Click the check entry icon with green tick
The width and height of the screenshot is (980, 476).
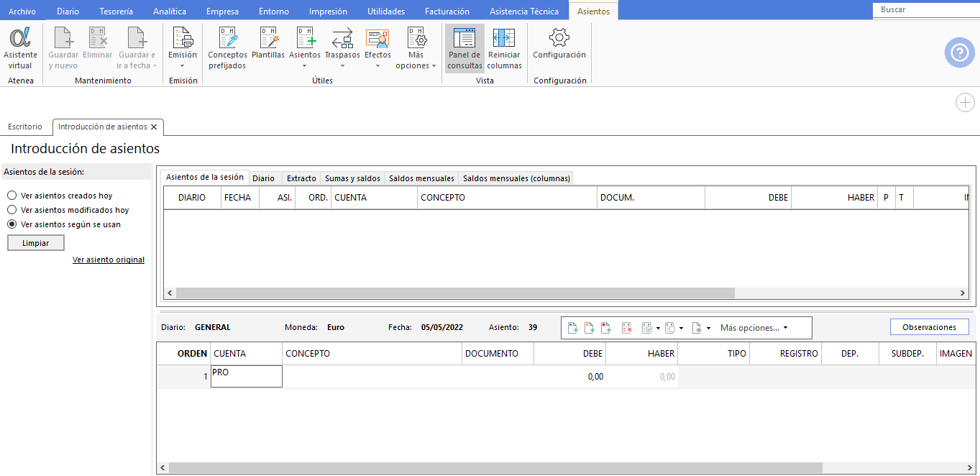tap(647, 327)
